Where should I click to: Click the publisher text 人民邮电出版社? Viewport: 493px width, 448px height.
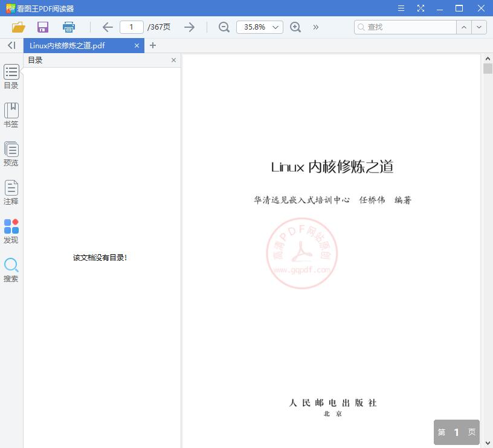point(333,403)
